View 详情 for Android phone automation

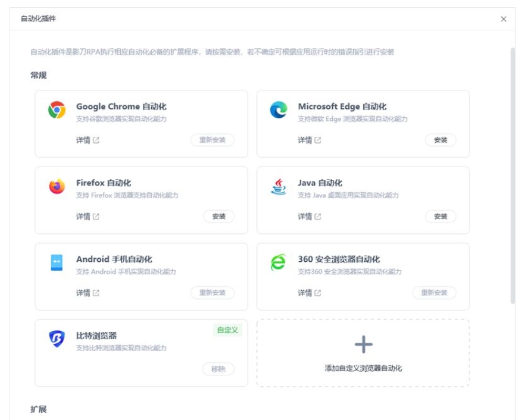(x=88, y=293)
